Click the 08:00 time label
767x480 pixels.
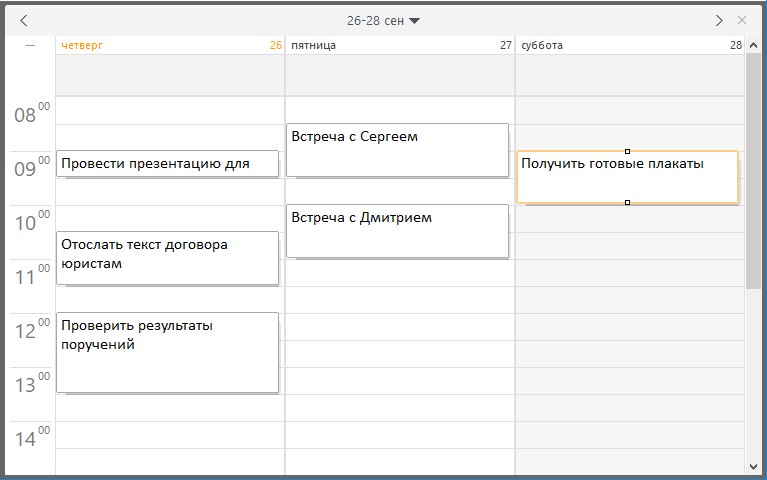tap(32, 114)
